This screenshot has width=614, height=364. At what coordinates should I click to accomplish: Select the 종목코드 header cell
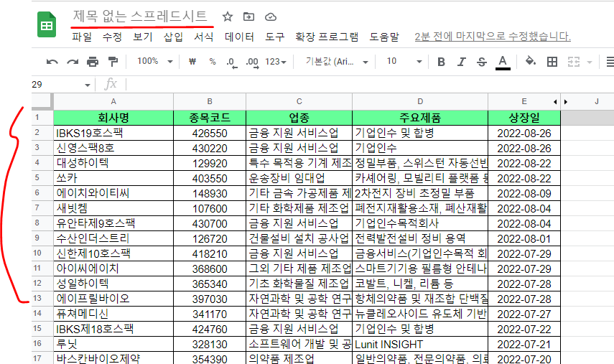click(210, 118)
